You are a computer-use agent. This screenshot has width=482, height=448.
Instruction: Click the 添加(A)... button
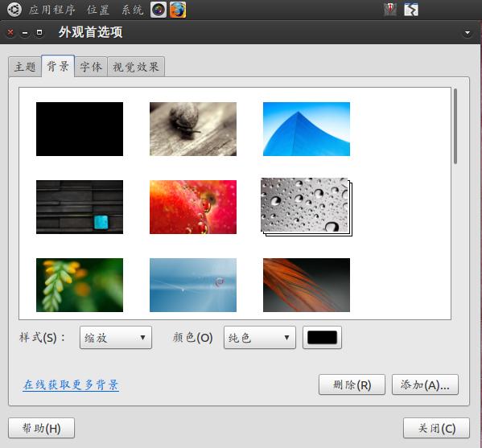[425, 384]
